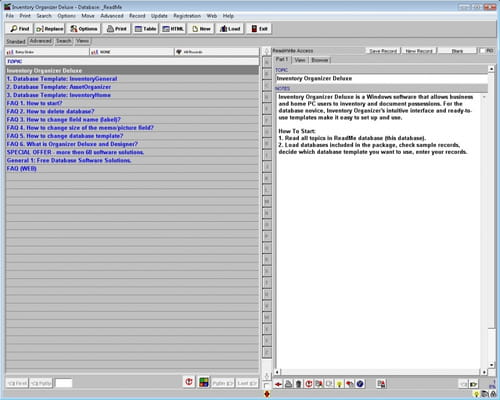Click the blue checkmark circle icon

pyautogui.click(x=360, y=384)
